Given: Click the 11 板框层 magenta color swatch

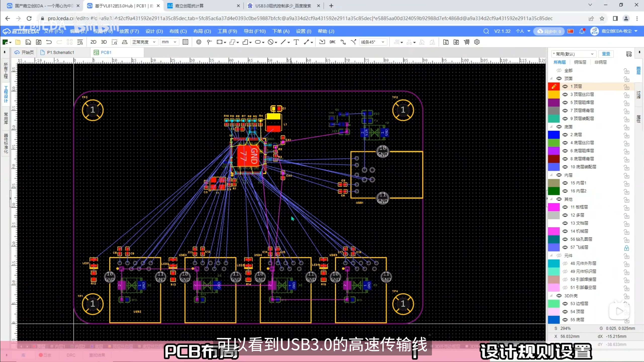Looking at the screenshot, I should point(554,207).
